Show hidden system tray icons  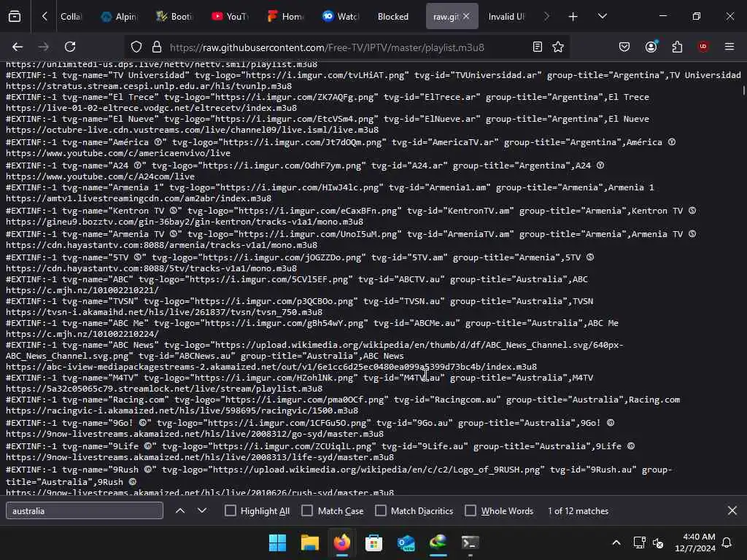[616, 542]
